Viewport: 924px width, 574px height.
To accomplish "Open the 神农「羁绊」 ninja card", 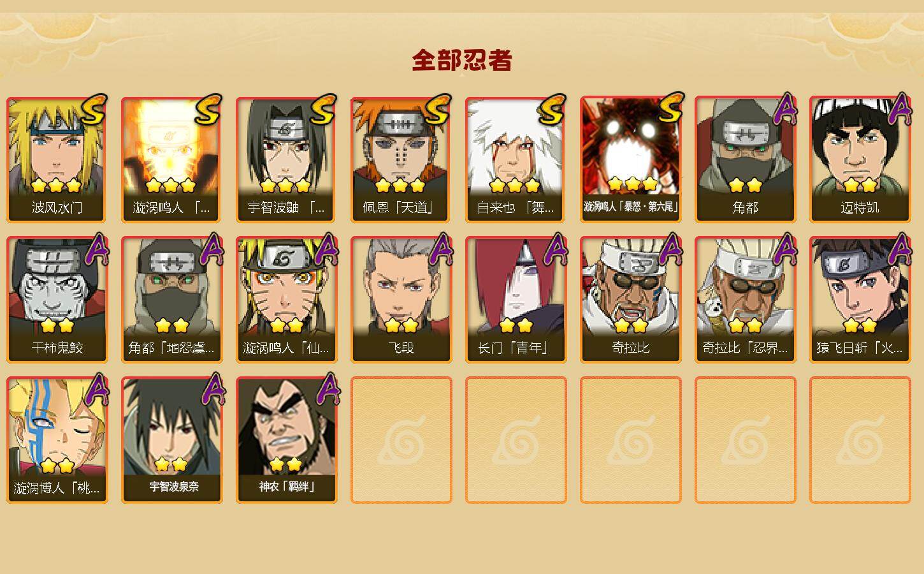I will coord(286,440).
